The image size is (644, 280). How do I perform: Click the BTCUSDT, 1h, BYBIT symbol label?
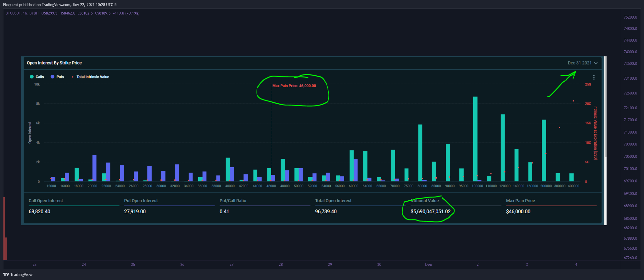coord(22,13)
